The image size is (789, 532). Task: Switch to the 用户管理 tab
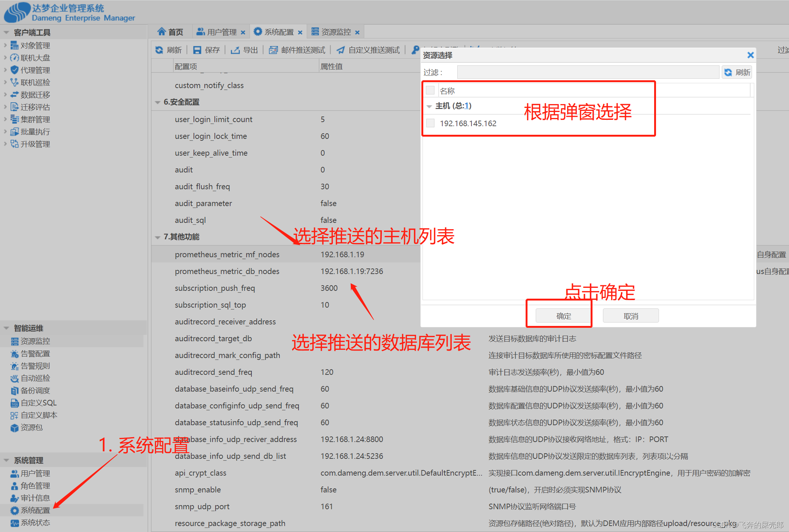click(221, 32)
